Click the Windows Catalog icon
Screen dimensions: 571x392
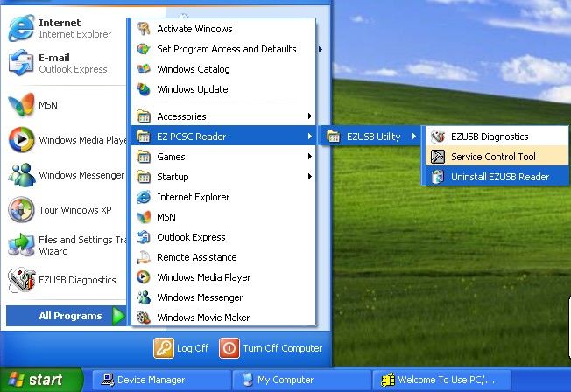pyautogui.click(x=144, y=69)
